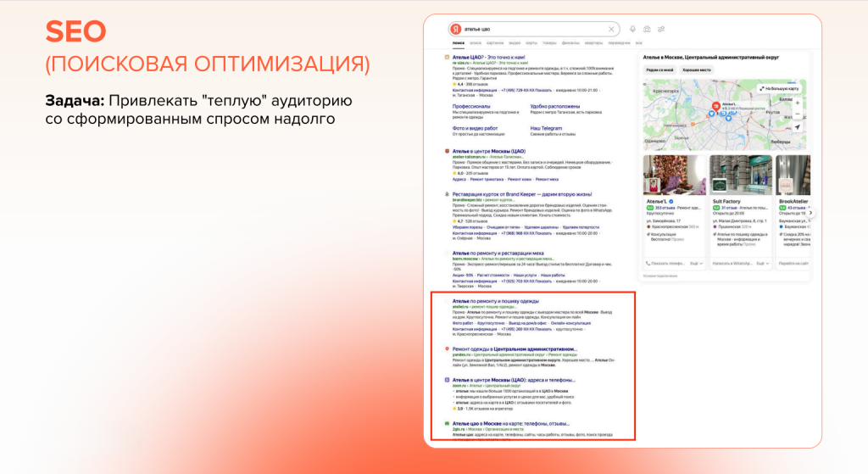
Task: Switch to the 'видео' tab
Action: (515, 42)
